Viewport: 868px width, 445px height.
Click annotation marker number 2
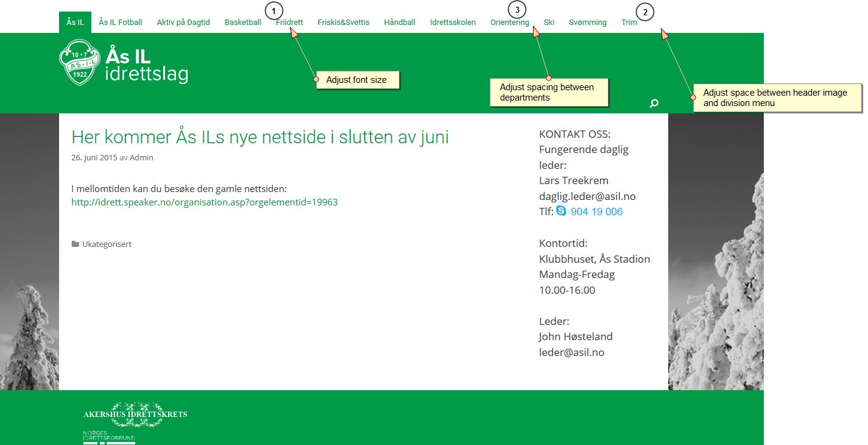(x=645, y=12)
